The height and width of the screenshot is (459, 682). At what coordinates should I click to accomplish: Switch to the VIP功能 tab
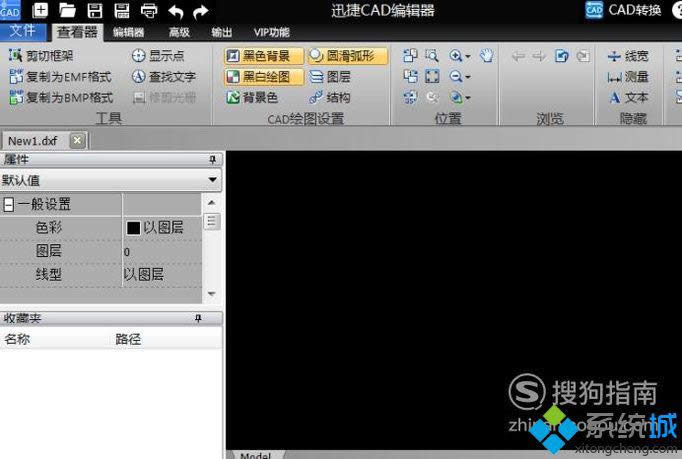point(271,32)
